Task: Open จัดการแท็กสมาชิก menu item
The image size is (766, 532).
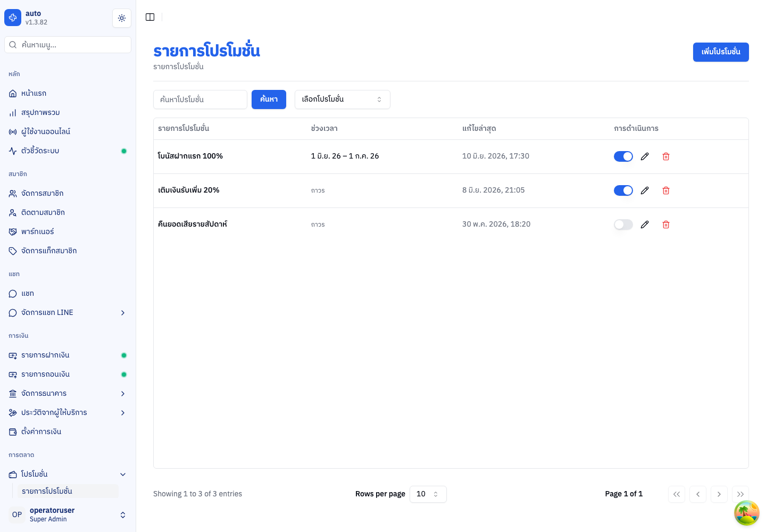Action: (68, 251)
